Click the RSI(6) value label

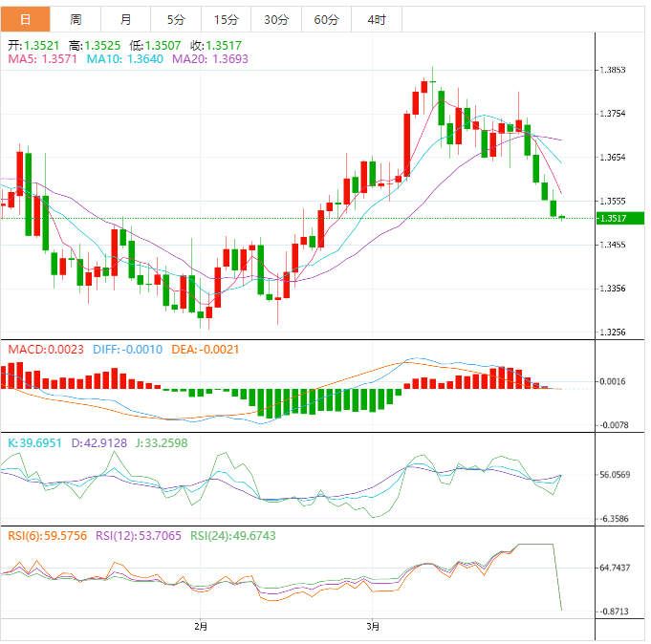(48, 536)
